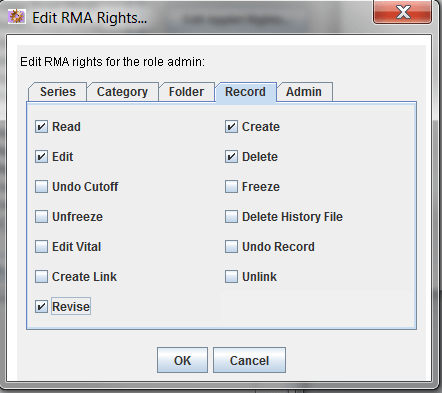
Task: Disable the Create right checkbox
Action: pyautogui.click(x=231, y=127)
